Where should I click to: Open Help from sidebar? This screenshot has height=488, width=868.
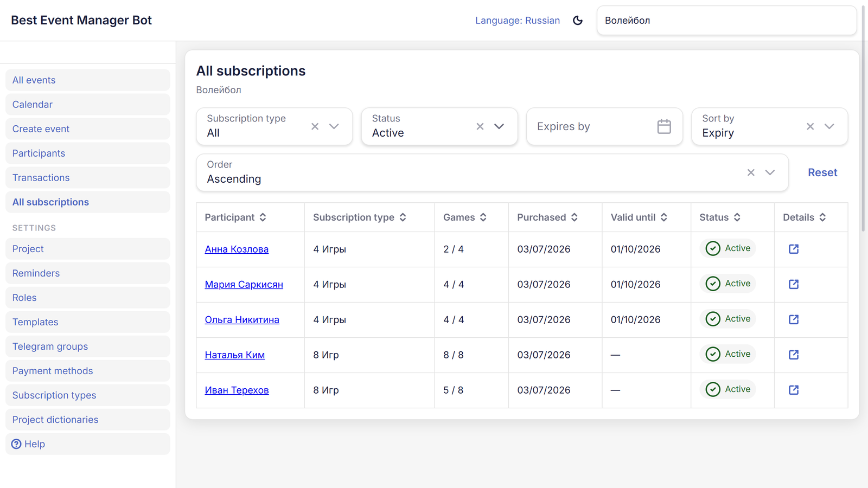pos(88,444)
